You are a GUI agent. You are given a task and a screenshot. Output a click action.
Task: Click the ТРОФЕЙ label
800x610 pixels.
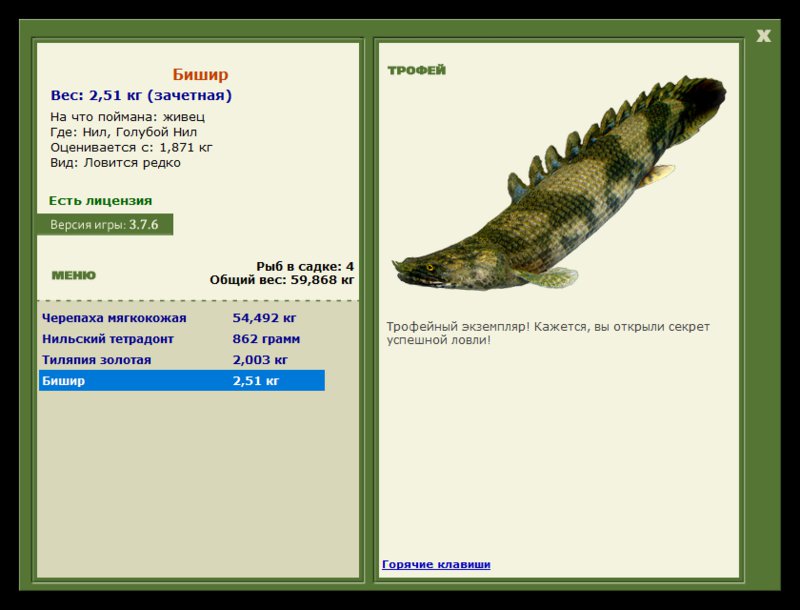(x=416, y=70)
